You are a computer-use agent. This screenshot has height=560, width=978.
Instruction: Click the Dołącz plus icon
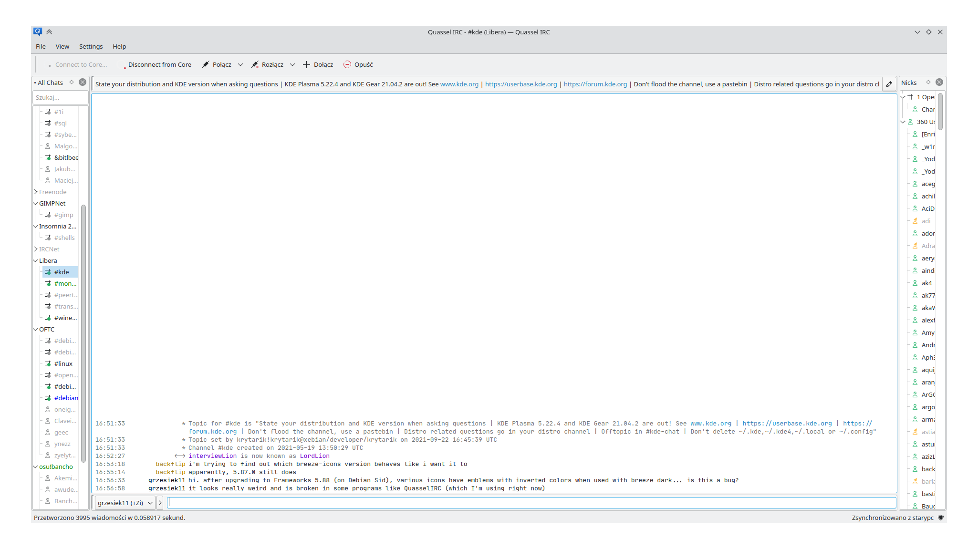(x=306, y=64)
